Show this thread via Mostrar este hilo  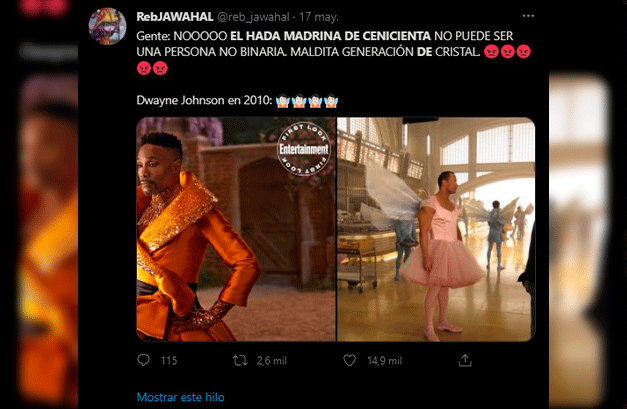tap(180, 397)
